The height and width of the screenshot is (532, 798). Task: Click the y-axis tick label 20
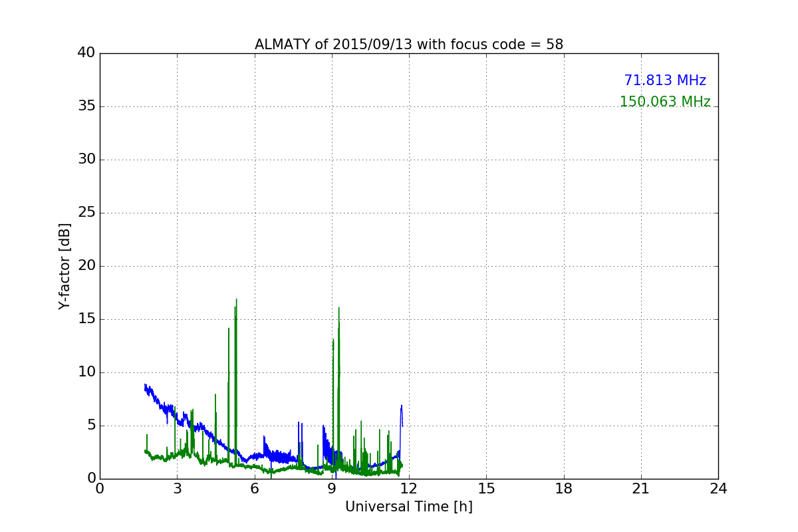tap(86, 266)
